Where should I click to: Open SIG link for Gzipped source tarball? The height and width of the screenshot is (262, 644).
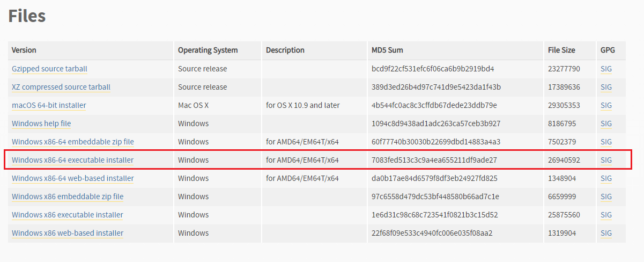pyautogui.click(x=606, y=69)
